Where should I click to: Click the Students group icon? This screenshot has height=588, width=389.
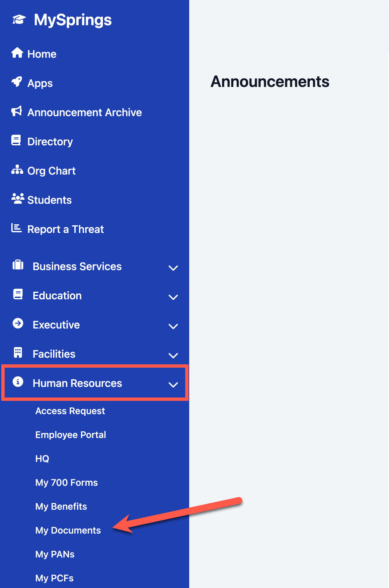click(x=18, y=199)
